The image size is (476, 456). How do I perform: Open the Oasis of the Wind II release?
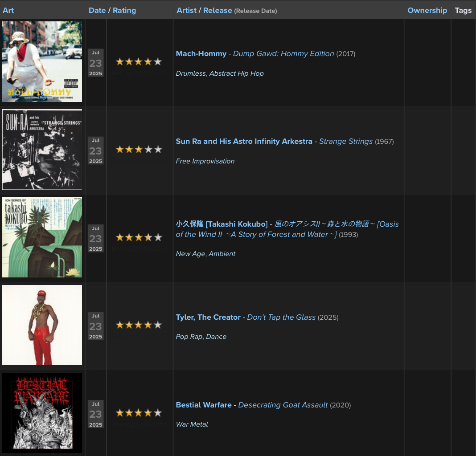(287, 229)
